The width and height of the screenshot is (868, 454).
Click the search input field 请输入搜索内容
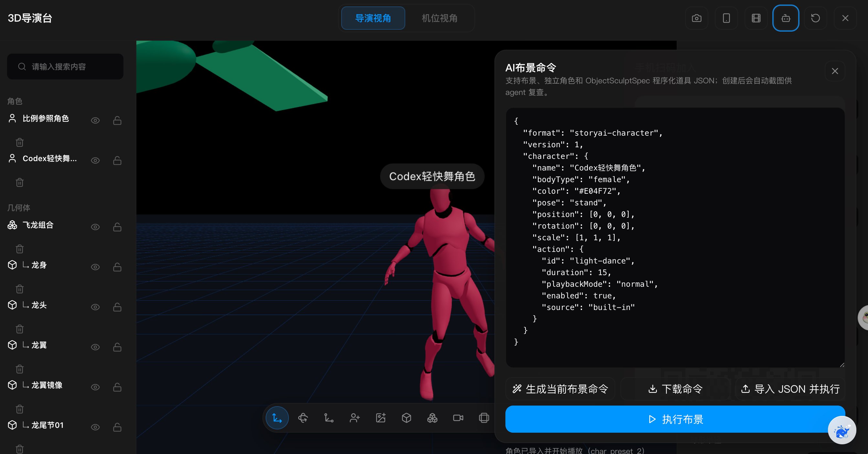pyautogui.click(x=65, y=67)
